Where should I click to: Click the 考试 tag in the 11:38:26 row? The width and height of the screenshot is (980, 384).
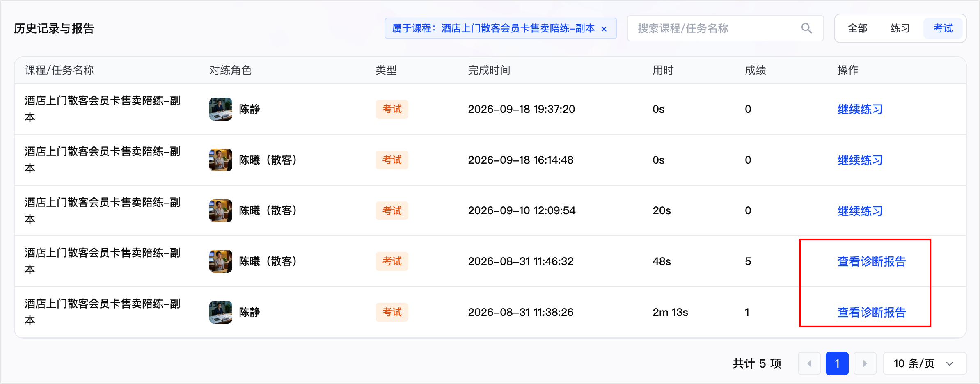392,312
